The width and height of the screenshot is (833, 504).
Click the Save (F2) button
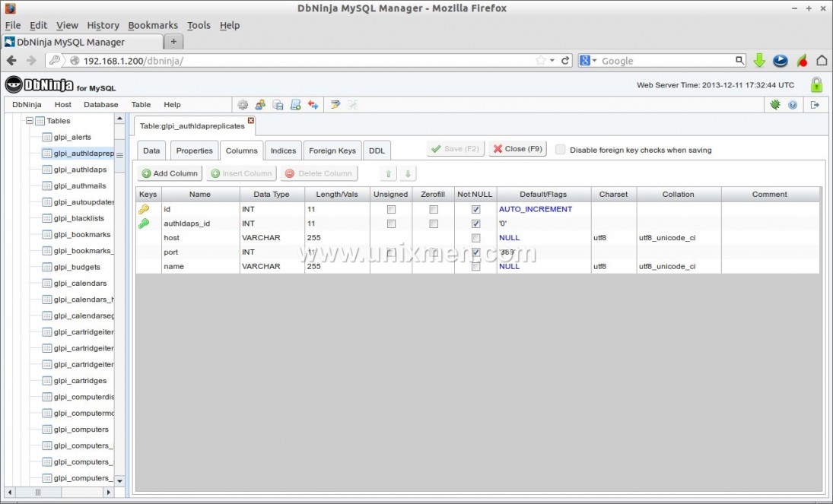456,149
